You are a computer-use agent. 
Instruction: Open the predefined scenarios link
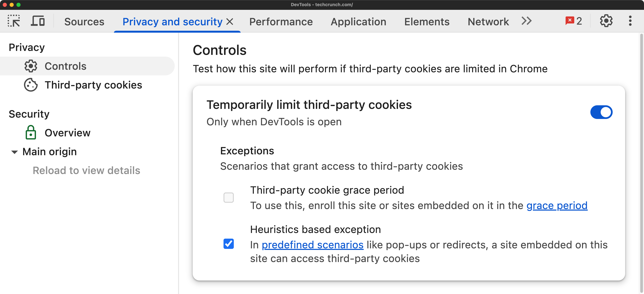313,245
